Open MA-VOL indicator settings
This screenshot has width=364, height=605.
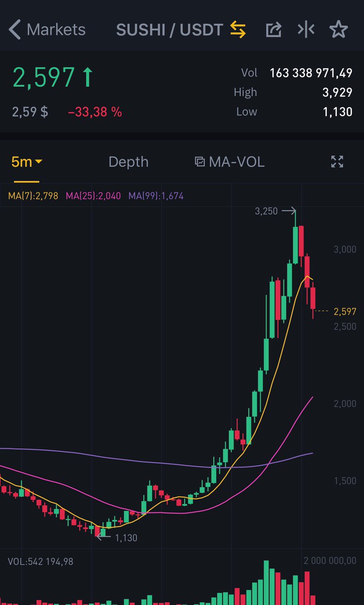(x=230, y=162)
